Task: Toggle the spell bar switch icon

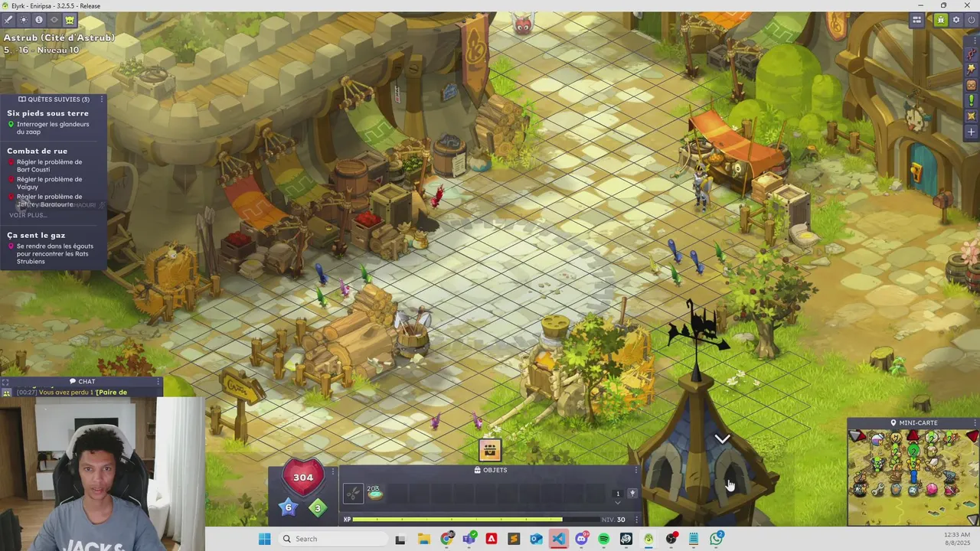Action: point(632,494)
